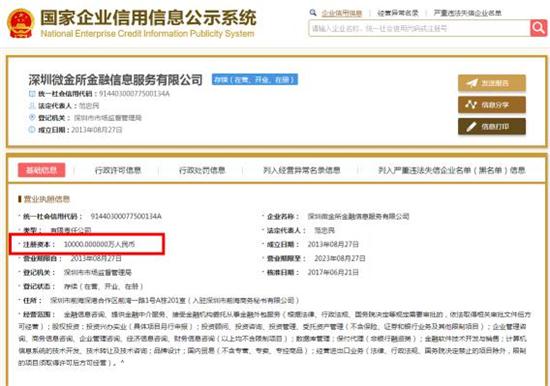Click the small magnifier icon beside 企业信用信息
Viewport: 550px width, 386px height.
point(313,13)
